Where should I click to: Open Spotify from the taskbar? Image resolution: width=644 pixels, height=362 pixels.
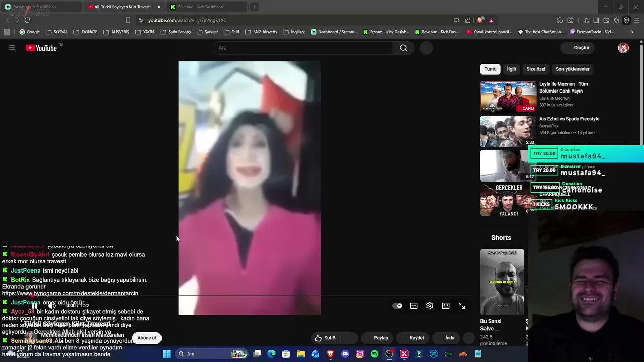pos(374,354)
